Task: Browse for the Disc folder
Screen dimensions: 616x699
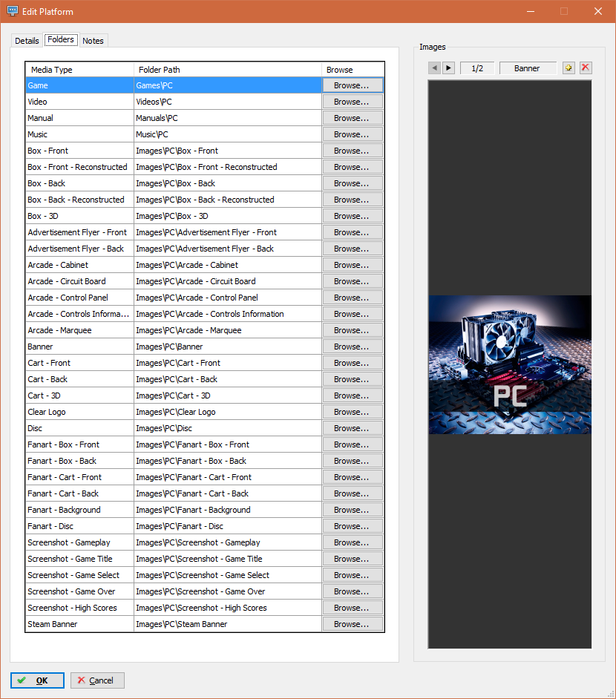Action: click(x=352, y=428)
